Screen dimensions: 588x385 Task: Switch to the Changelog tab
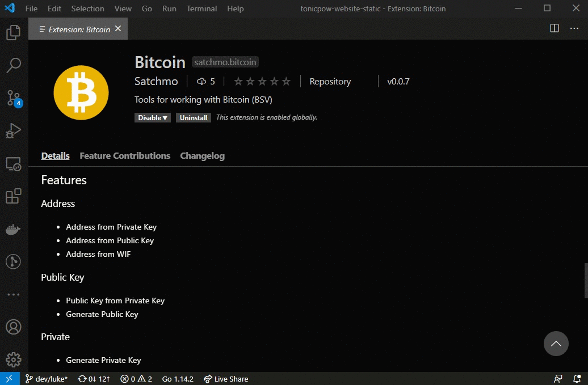point(202,155)
